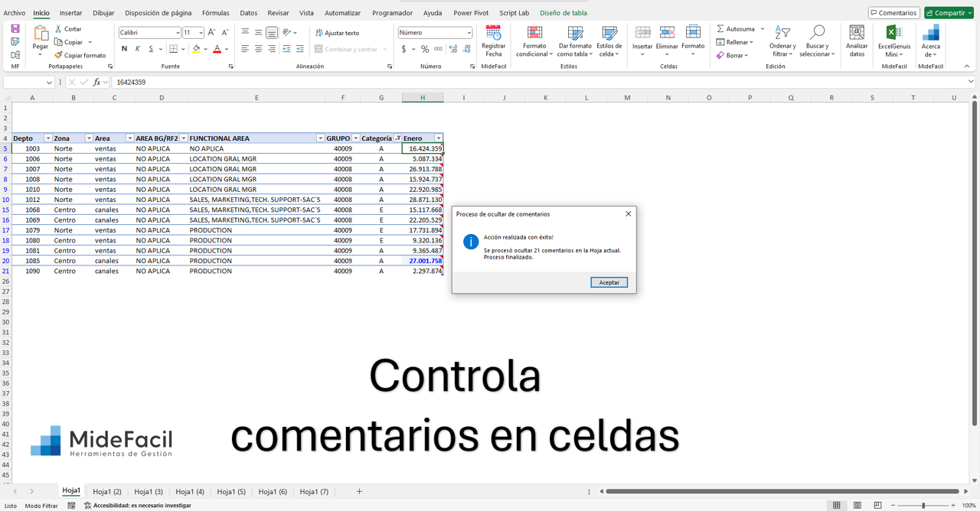Open Número format dropdown
The width and height of the screenshot is (980, 511).
tap(469, 33)
